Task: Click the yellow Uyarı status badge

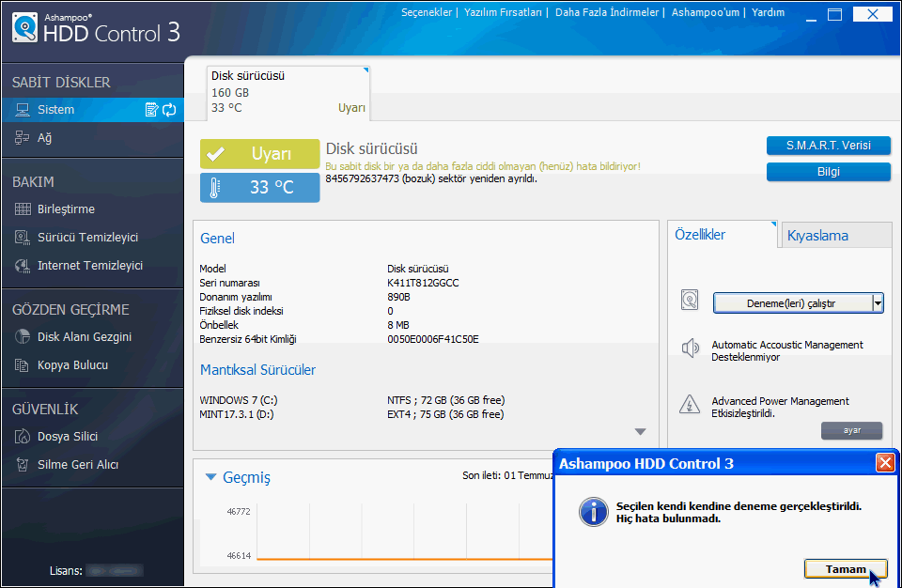Action: pyautogui.click(x=260, y=154)
